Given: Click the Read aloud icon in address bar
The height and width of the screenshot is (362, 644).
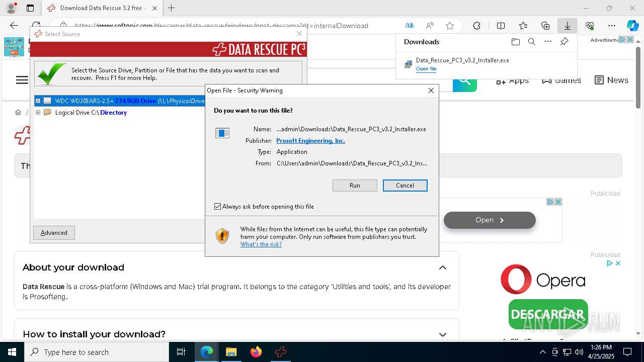Looking at the screenshot, I should click(x=430, y=26).
